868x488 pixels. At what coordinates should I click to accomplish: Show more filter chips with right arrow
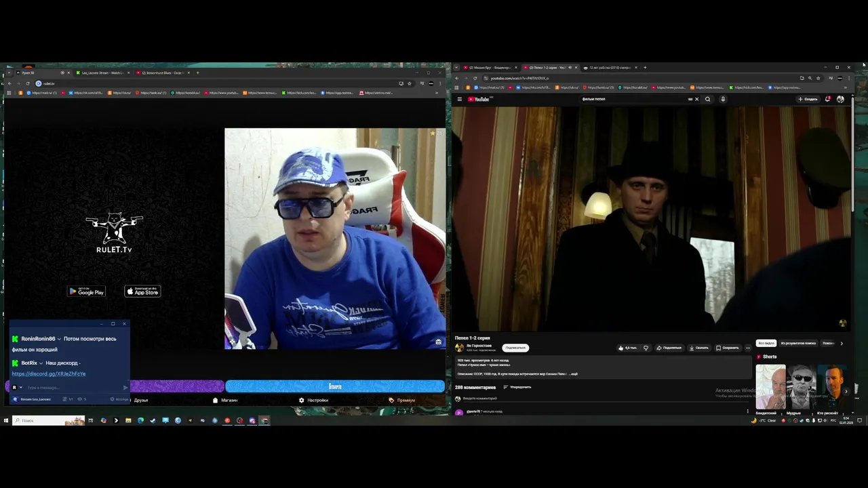coord(842,343)
